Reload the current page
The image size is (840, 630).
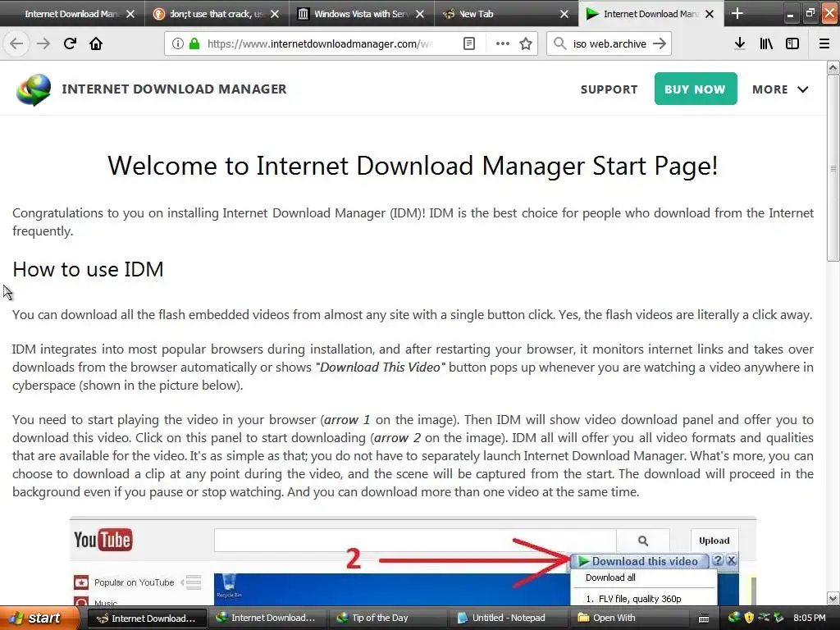[x=70, y=44]
